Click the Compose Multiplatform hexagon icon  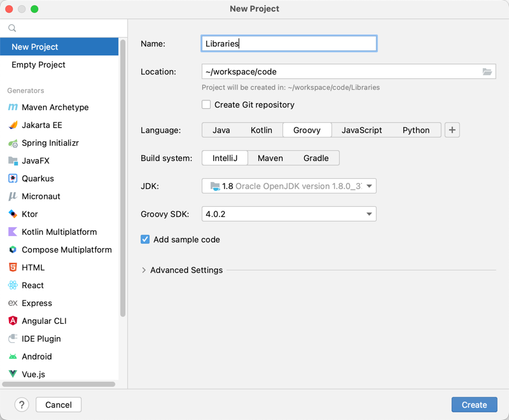13,249
